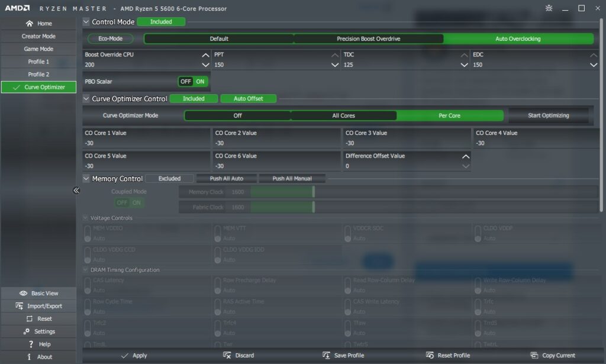Click the Boost Override CPU value 200
Screen dimensions: 606x364
click(90, 65)
